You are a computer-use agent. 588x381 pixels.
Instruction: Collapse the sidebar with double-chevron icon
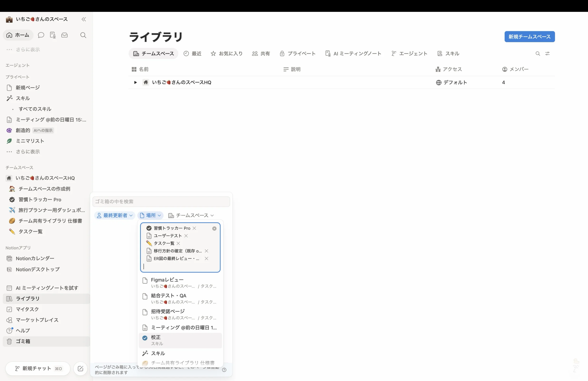click(x=84, y=19)
